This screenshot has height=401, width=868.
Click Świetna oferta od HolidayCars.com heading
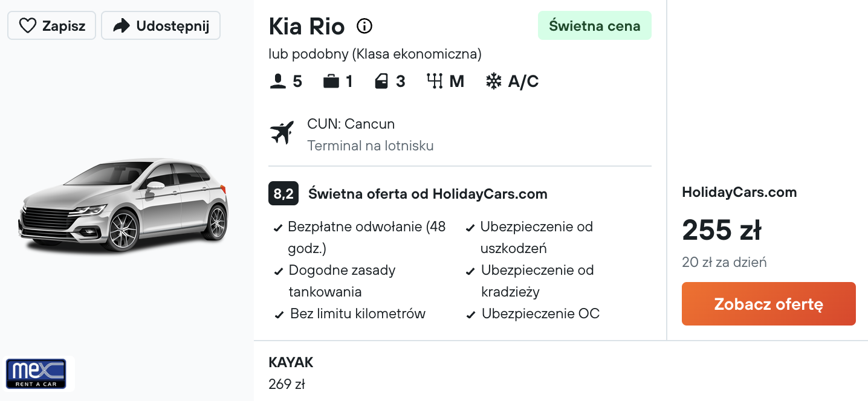428,194
